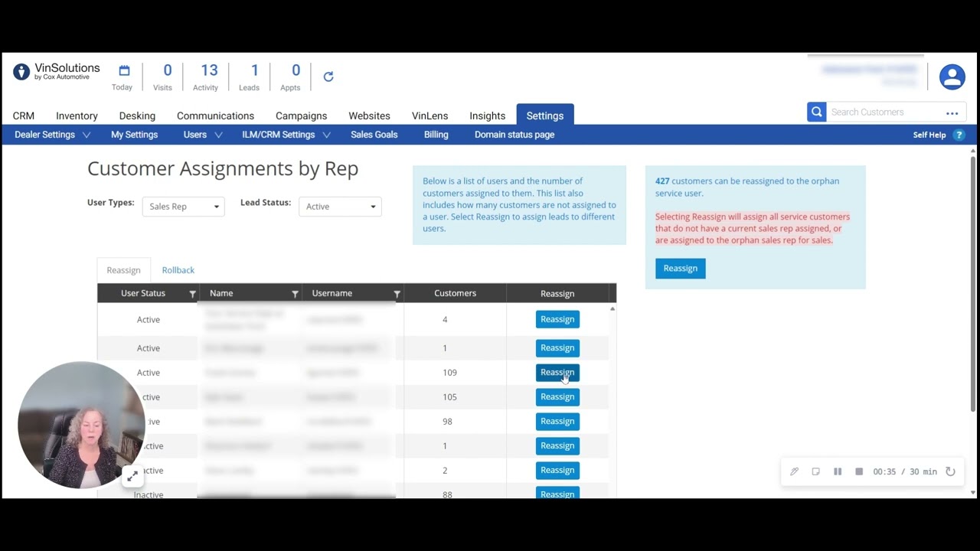Click the refresh counts icon

pos(328,77)
